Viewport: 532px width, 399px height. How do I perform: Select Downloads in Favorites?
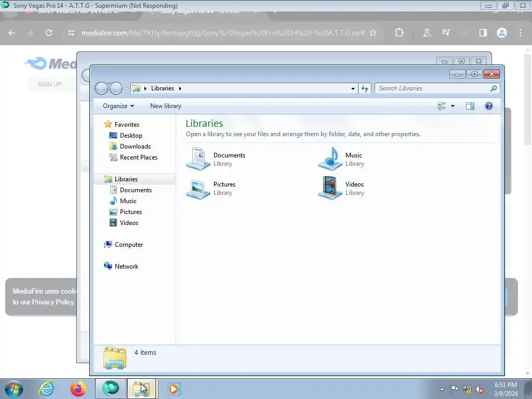coord(135,146)
